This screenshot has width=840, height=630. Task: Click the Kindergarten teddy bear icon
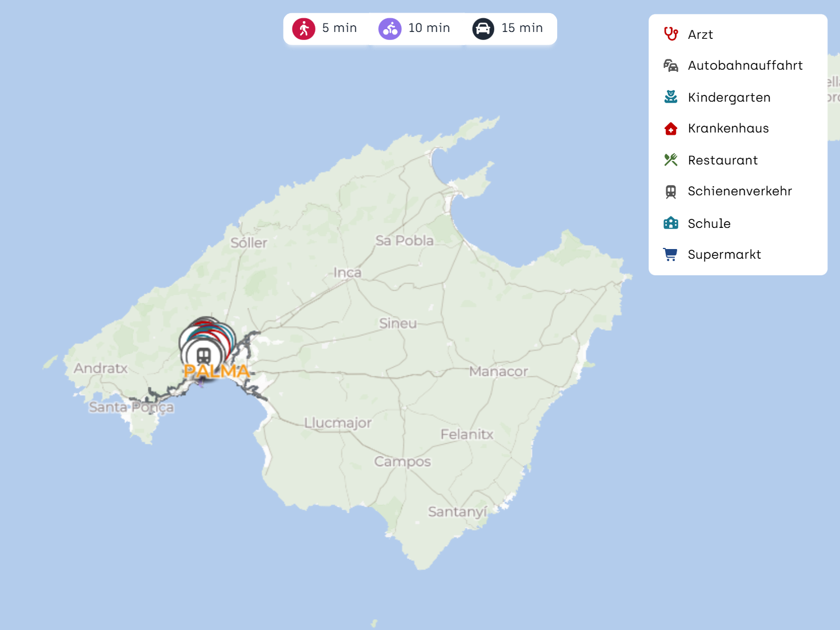pyautogui.click(x=671, y=97)
